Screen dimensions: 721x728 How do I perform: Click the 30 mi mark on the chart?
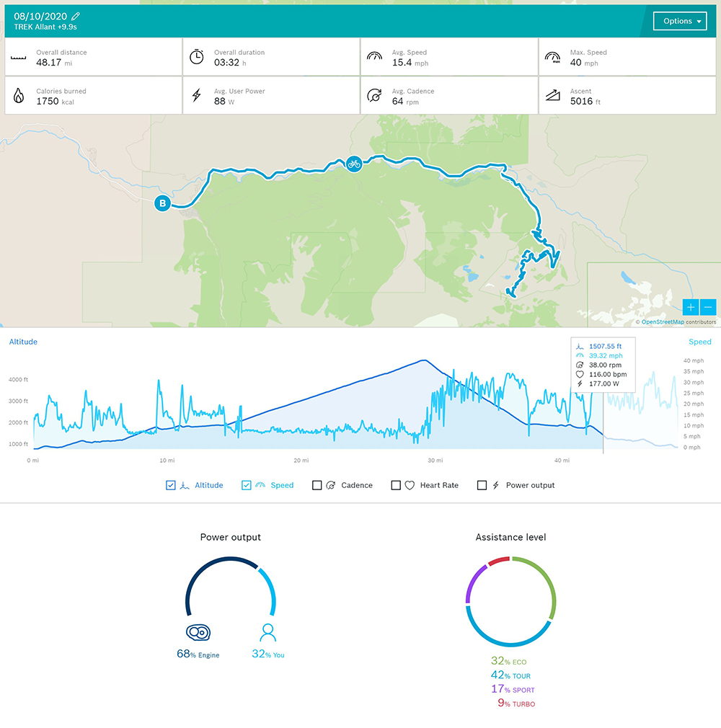[x=435, y=460]
